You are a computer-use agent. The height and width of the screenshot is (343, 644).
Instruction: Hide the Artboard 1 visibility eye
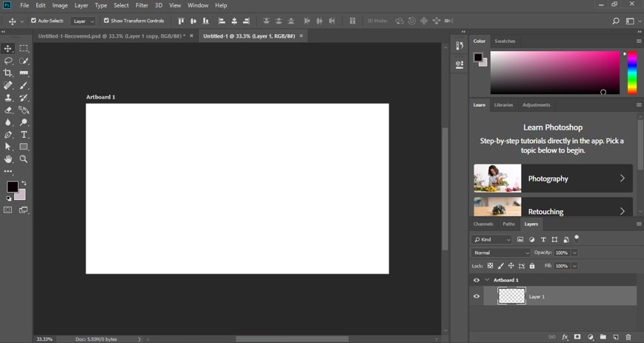pyautogui.click(x=477, y=280)
